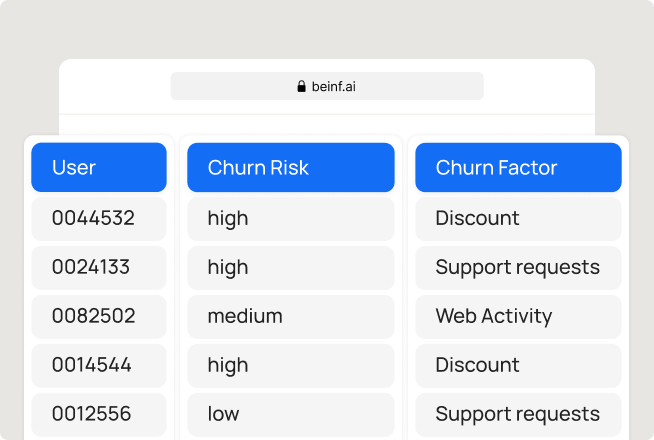Select high churn risk for user 0024133
Screen dimensions: 654x440
290,267
